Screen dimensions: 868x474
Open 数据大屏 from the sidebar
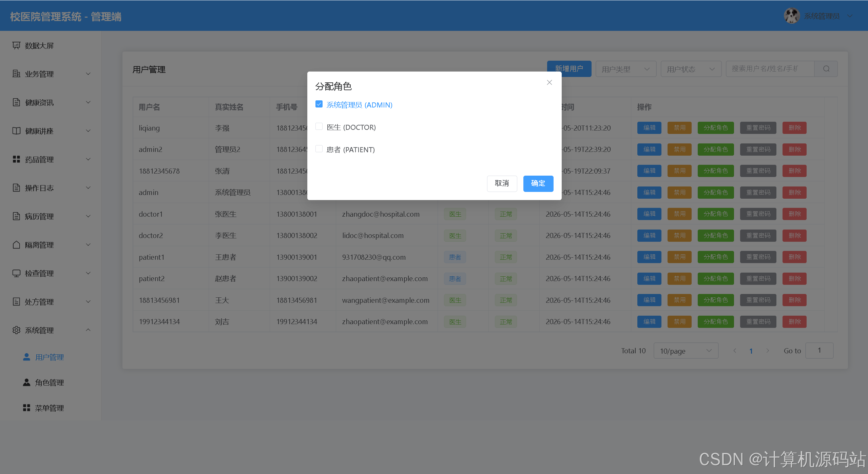(51, 45)
